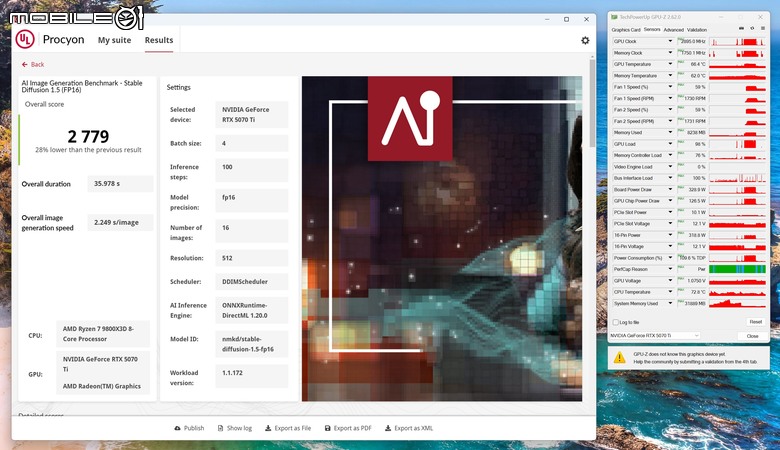Enable the Log to file checkbox
This screenshot has height=450, width=780.
click(616, 322)
